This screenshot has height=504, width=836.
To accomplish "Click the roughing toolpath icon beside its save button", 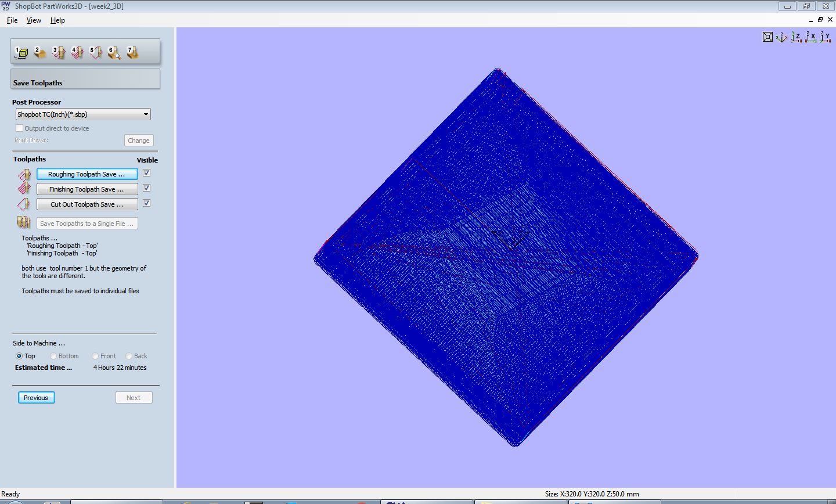I will tap(24, 174).
